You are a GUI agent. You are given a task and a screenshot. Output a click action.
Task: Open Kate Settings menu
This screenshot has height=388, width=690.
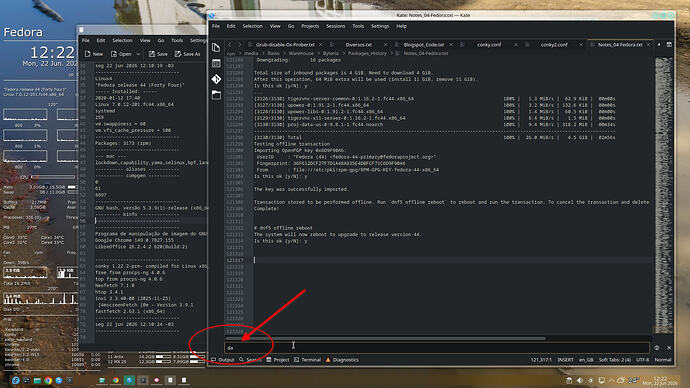click(x=380, y=26)
